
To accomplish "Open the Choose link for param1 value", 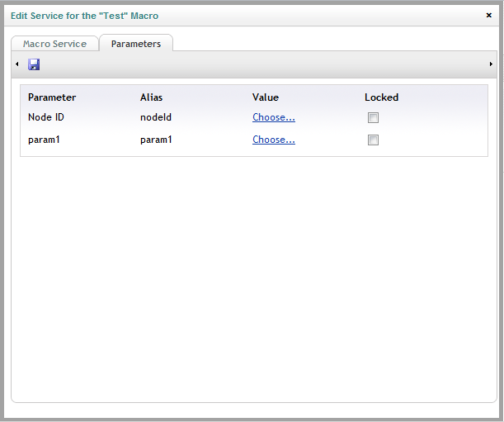I will pyautogui.click(x=274, y=140).
